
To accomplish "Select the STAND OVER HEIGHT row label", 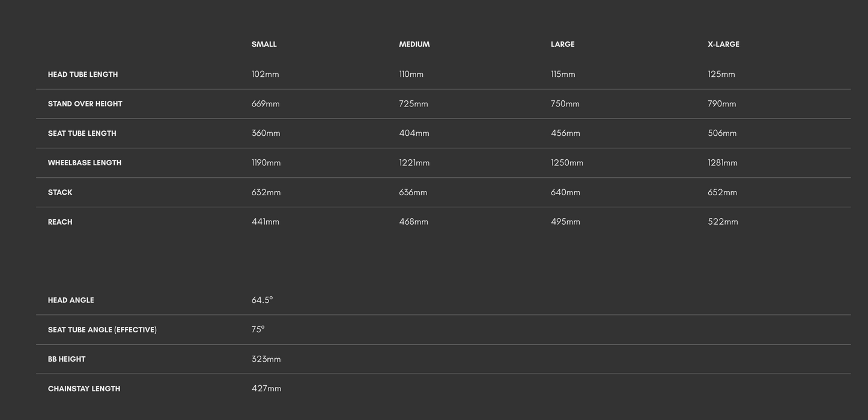I will 85,104.
